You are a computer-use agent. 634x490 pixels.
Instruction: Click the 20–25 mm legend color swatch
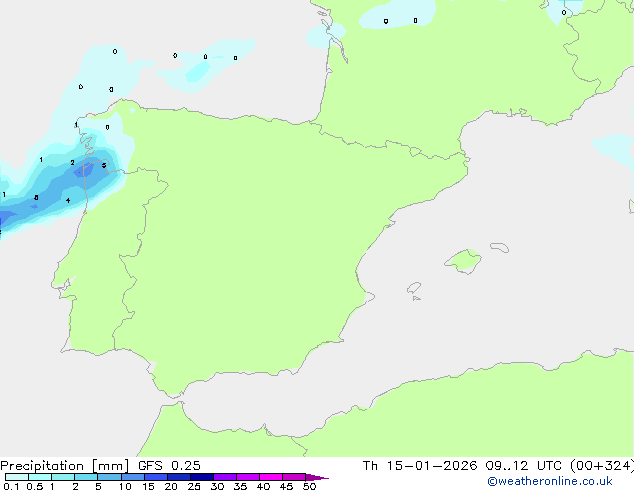pos(179,477)
